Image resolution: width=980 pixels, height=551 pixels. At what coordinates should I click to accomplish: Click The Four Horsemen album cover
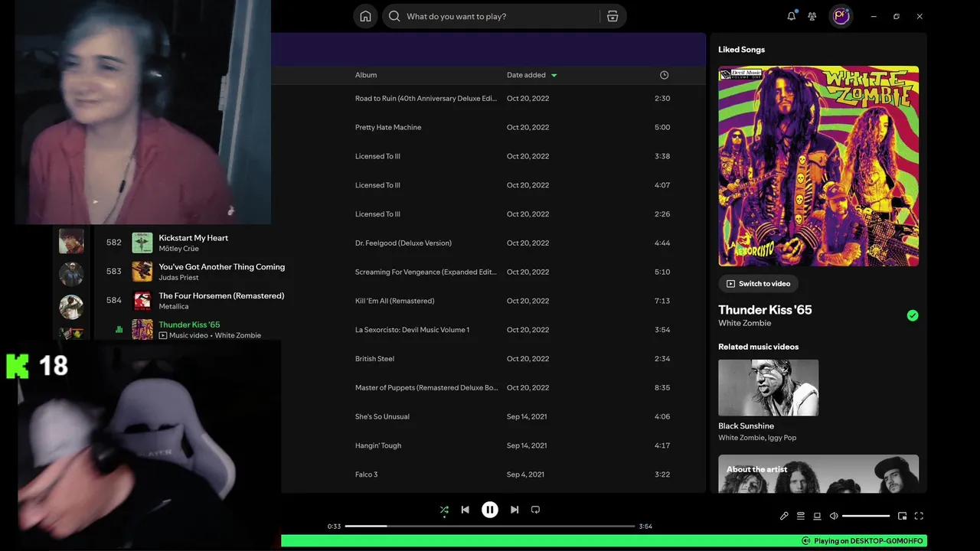click(142, 301)
